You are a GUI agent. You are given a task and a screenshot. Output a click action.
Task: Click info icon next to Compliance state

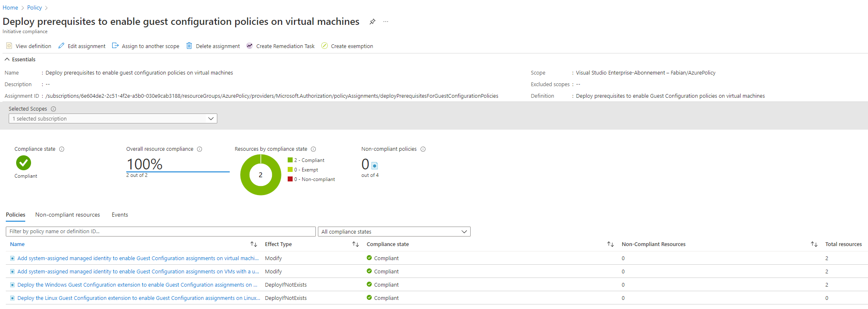62,149
